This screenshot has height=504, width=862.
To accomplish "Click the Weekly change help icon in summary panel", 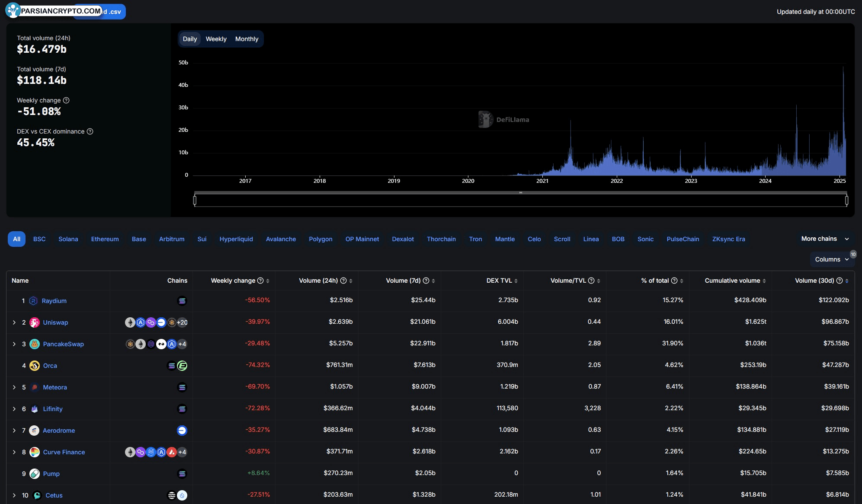I will pos(66,100).
